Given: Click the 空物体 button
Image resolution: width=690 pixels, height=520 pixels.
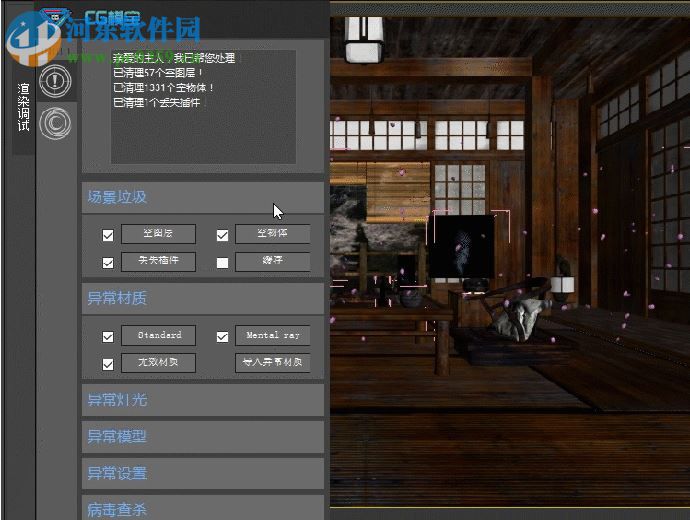Looking at the screenshot, I should click(x=273, y=234).
